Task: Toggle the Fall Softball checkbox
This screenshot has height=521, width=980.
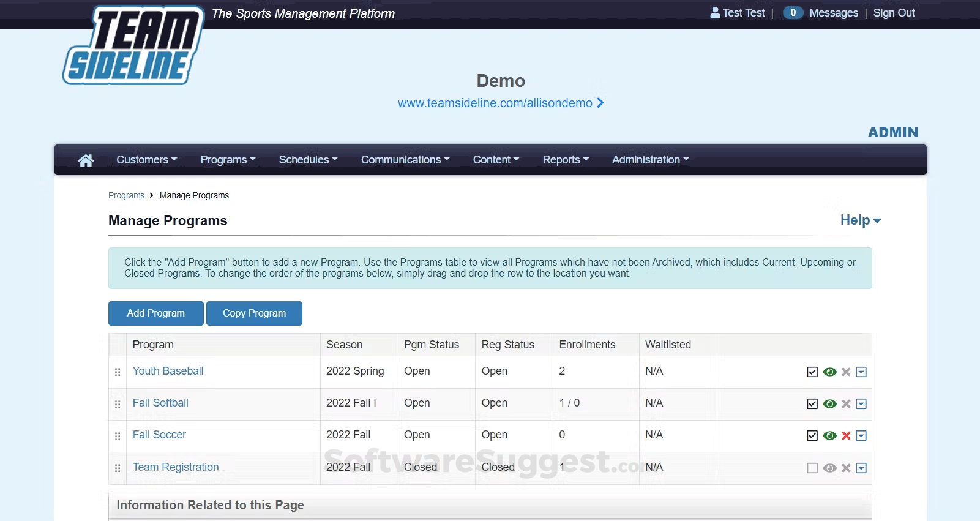Action: pos(812,404)
